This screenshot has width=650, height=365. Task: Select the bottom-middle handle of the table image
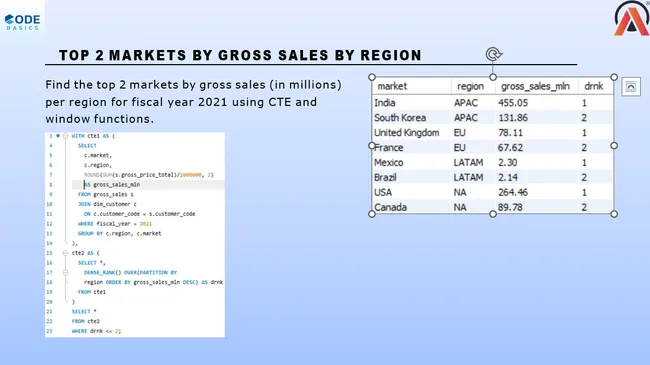[x=493, y=214]
